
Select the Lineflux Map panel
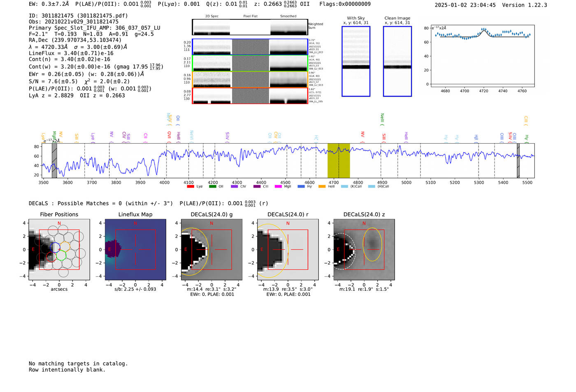135,249
